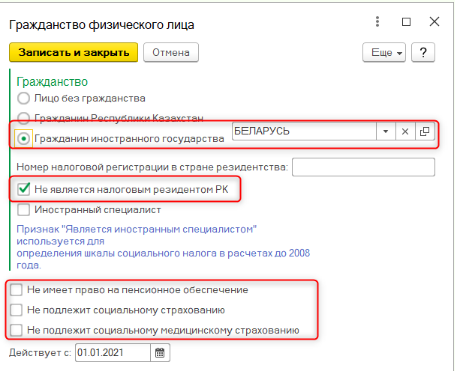Open the three-dot window options menu
Screen dimensions: 455x371
(x=377, y=22)
